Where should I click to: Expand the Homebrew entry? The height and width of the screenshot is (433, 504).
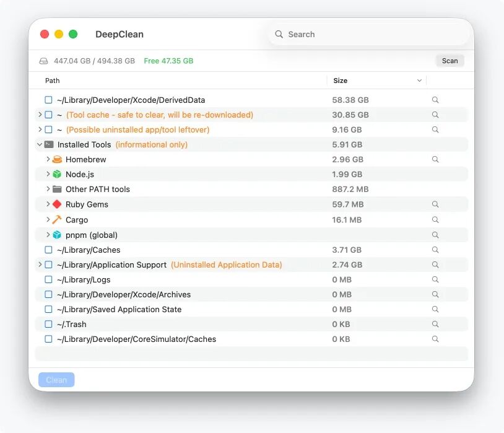tap(48, 159)
